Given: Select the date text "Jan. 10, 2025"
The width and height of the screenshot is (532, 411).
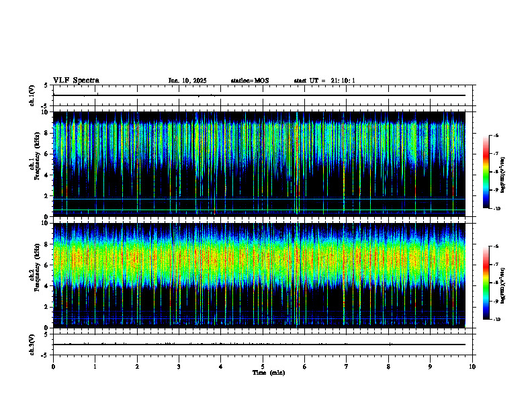Looking at the screenshot, I should pos(187,81).
